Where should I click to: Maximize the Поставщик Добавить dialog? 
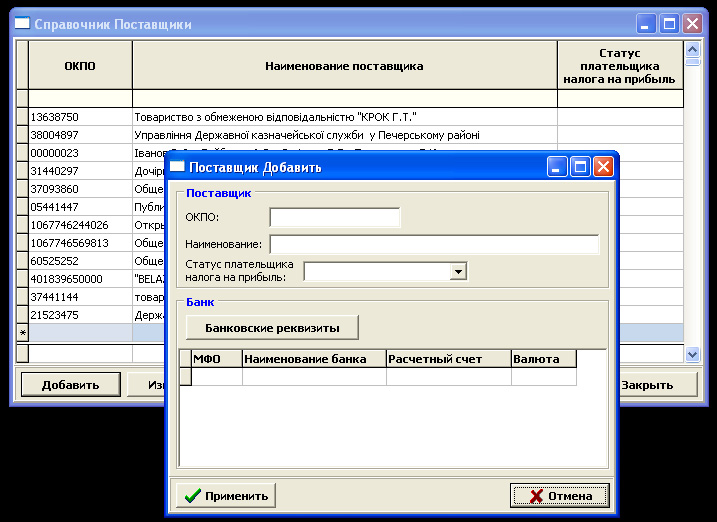pyautogui.click(x=580, y=167)
